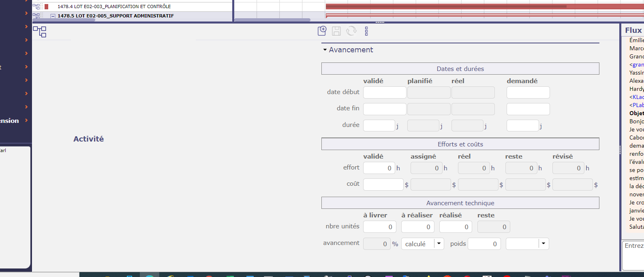Click the '<KLac' email link in Flux

point(636,97)
